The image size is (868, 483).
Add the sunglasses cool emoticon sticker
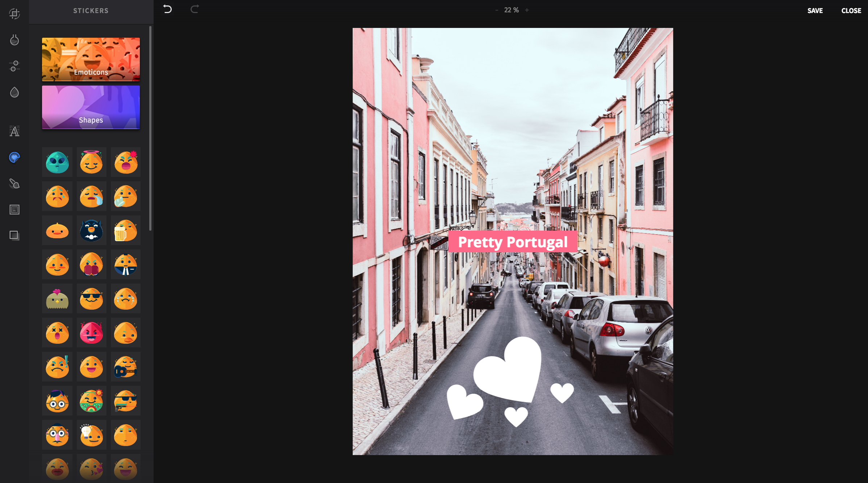[x=91, y=298]
